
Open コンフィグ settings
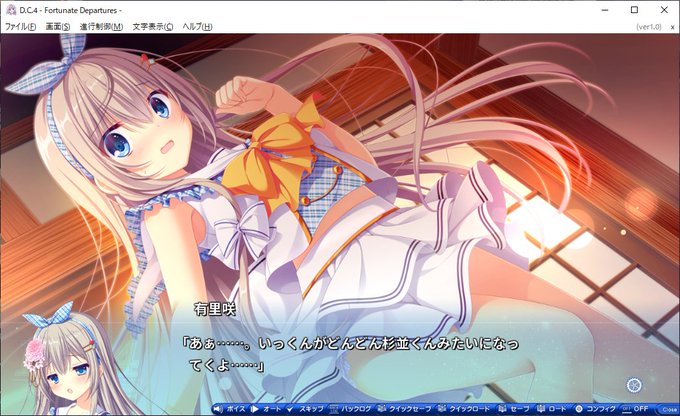pos(596,409)
